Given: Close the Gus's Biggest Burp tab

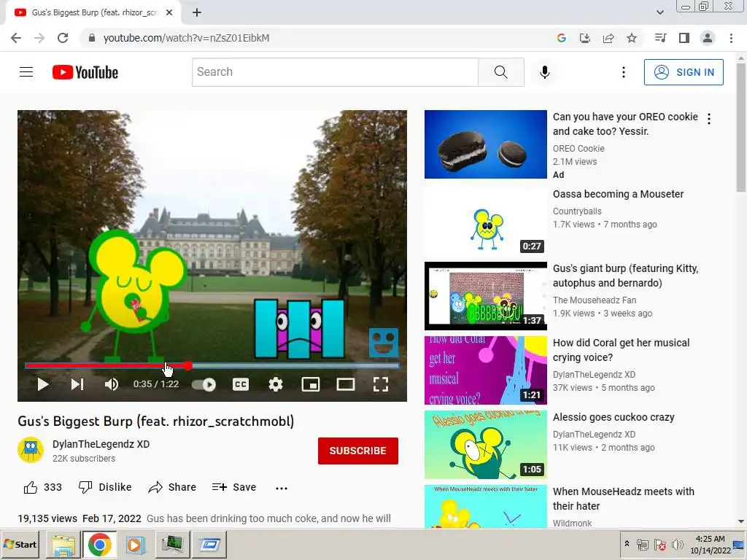Looking at the screenshot, I should (169, 13).
